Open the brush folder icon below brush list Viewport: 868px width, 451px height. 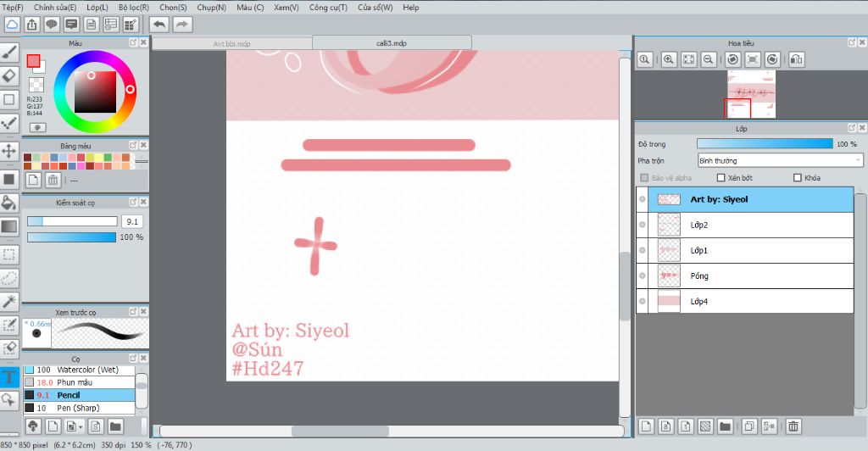pyautogui.click(x=115, y=426)
